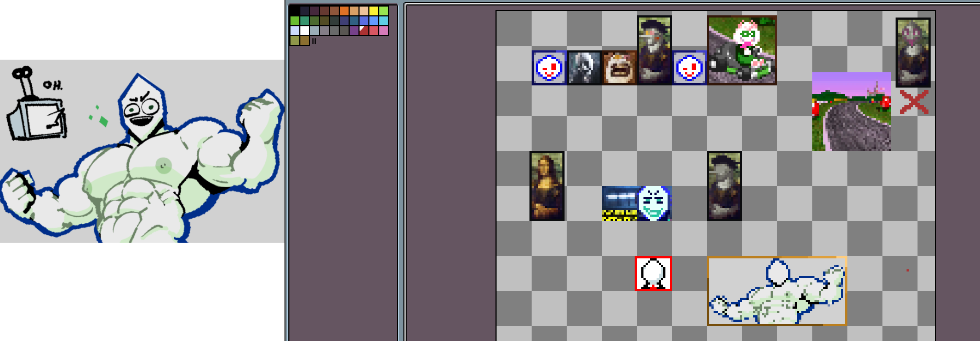The width and height of the screenshot is (980, 341).
Task: Pick the tan palette swatch
Action: (x=354, y=11)
